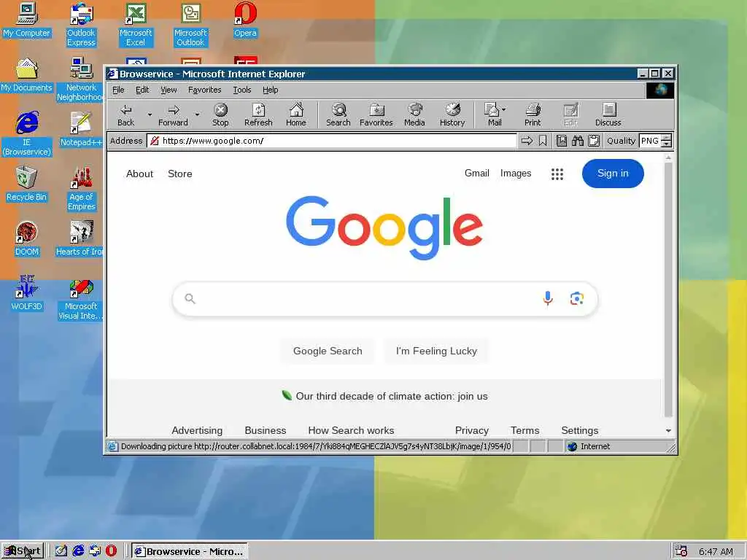Open the Discuss toolbar icon
747x560 pixels.
pyautogui.click(x=608, y=115)
